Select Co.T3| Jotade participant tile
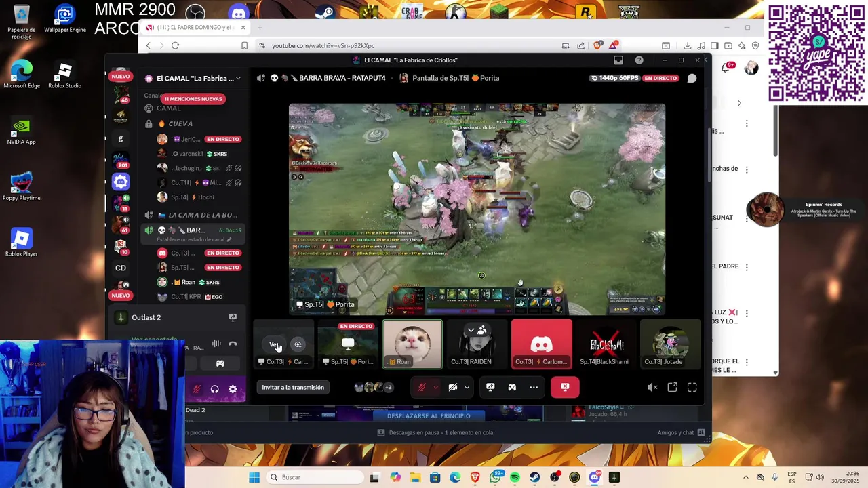This screenshot has width=868, height=488. (670, 344)
